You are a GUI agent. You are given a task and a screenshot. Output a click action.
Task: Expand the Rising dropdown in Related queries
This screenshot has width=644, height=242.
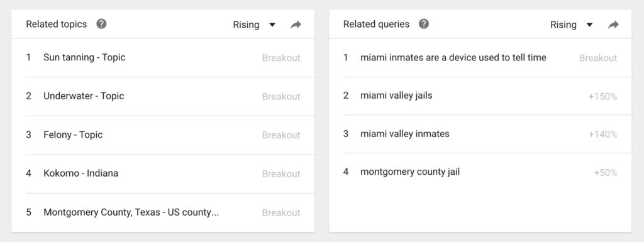571,25
